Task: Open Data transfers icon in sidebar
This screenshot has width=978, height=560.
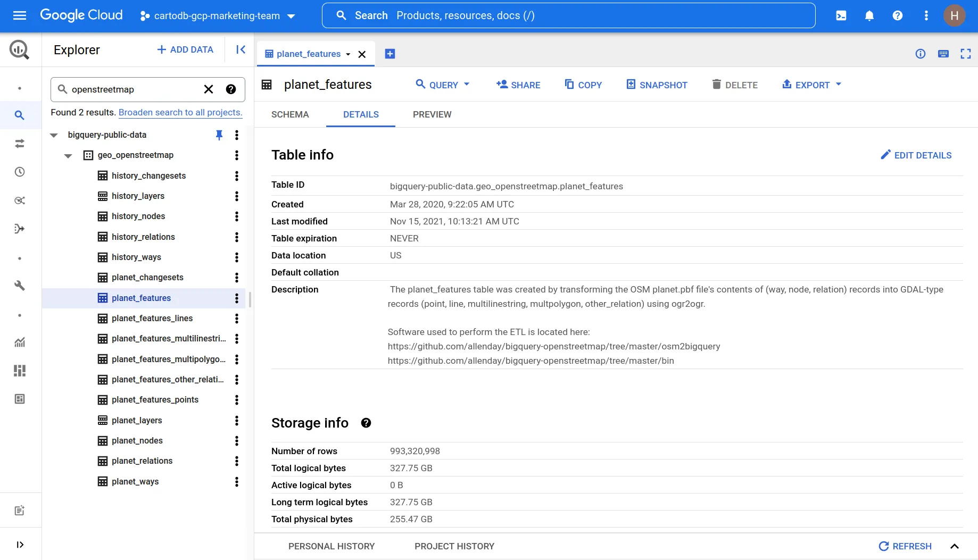Action: [x=20, y=144]
